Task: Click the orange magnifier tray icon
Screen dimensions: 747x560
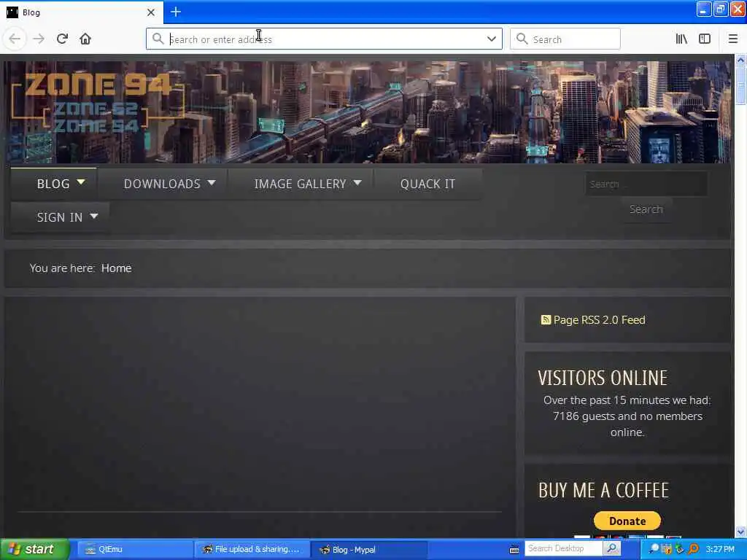Action: pyautogui.click(x=694, y=549)
